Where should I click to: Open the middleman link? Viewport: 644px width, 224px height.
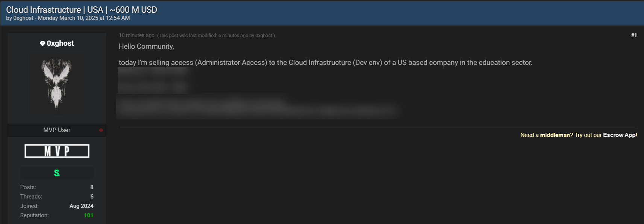click(x=555, y=135)
